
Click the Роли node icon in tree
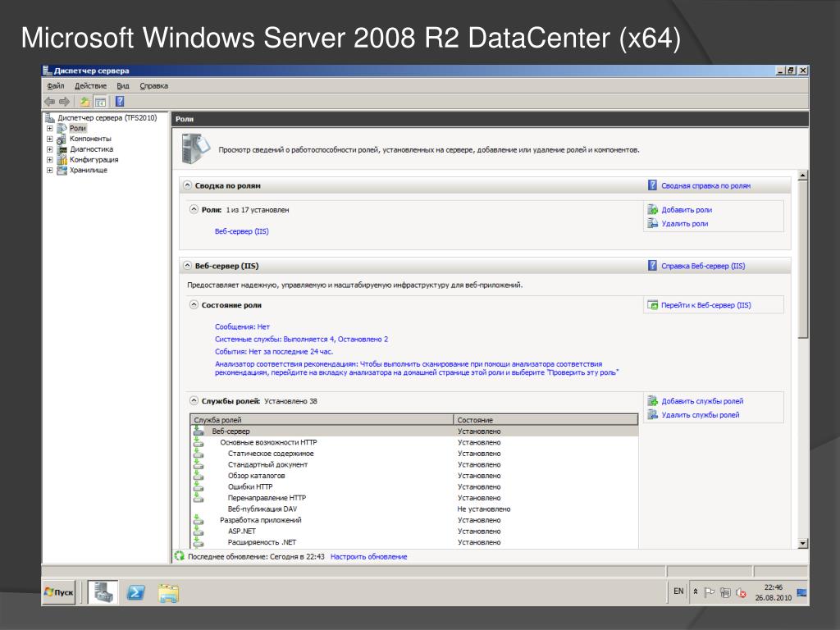[62, 128]
